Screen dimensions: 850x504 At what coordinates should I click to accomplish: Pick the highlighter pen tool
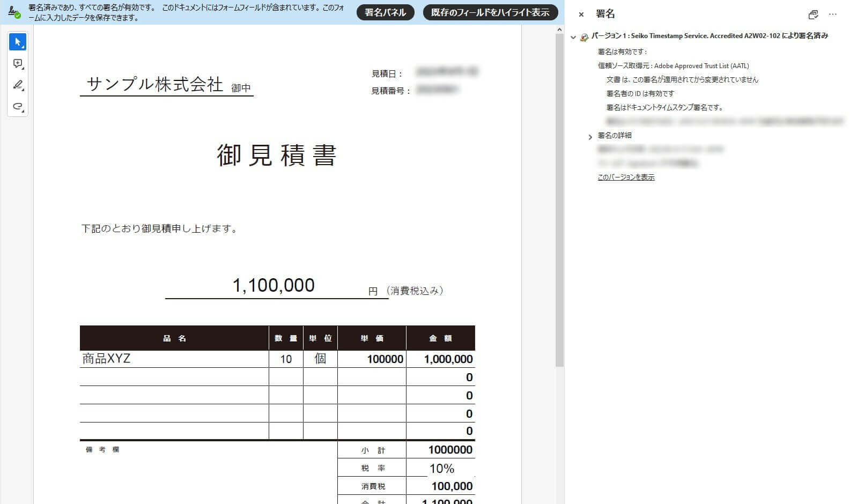pyautogui.click(x=18, y=85)
